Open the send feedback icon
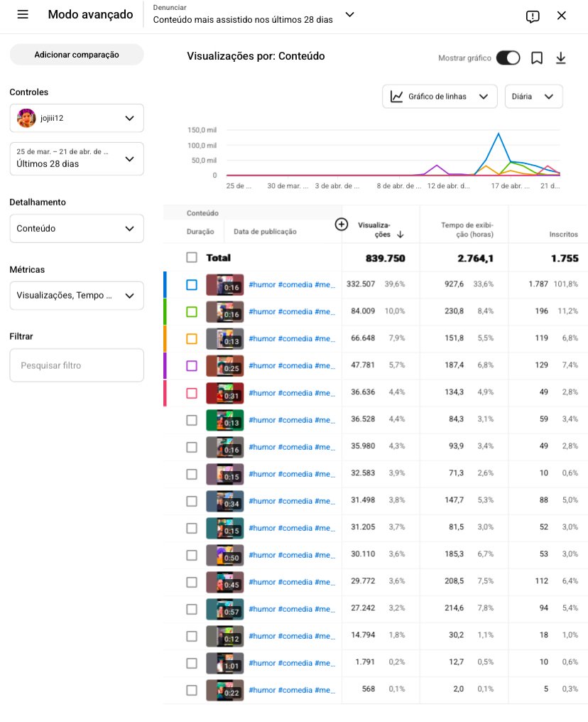This screenshot has height=722, width=588. [x=533, y=16]
